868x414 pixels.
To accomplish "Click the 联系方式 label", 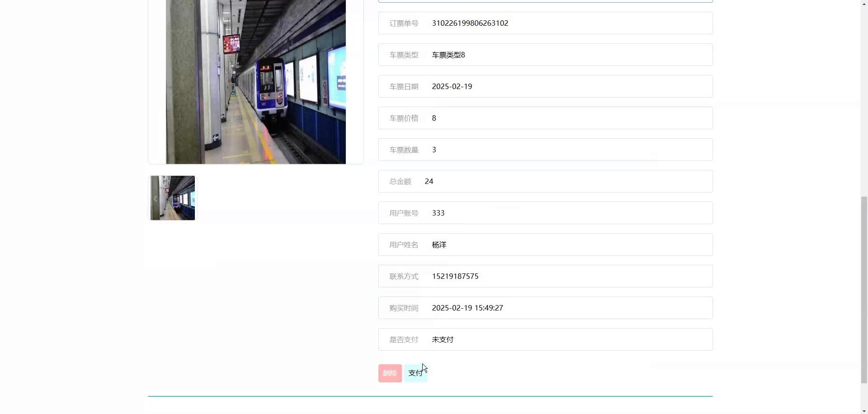I will (x=404, y=276).
